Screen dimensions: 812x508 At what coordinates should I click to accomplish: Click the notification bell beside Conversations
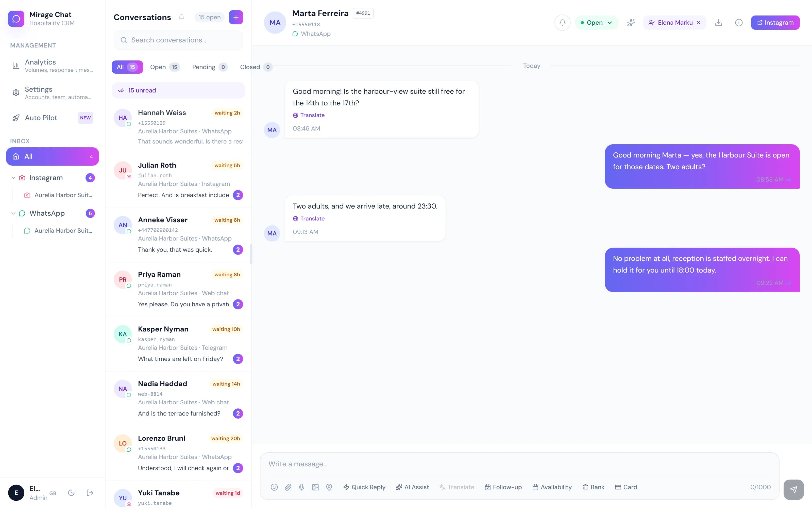181,17
